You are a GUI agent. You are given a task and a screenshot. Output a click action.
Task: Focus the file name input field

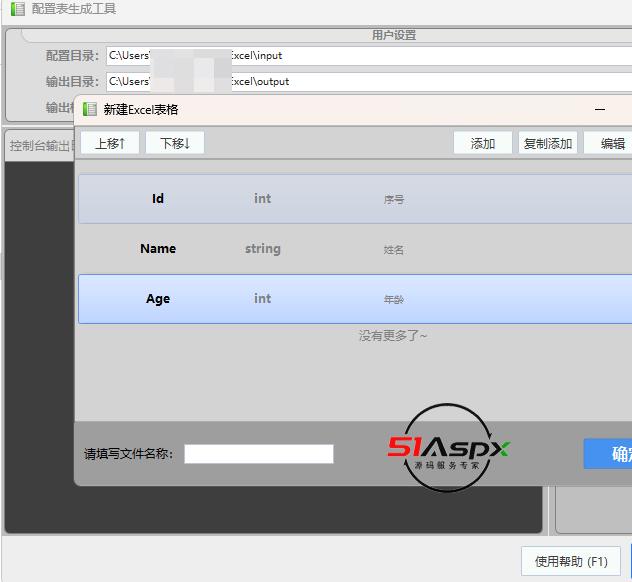click(x=259, y=454)
